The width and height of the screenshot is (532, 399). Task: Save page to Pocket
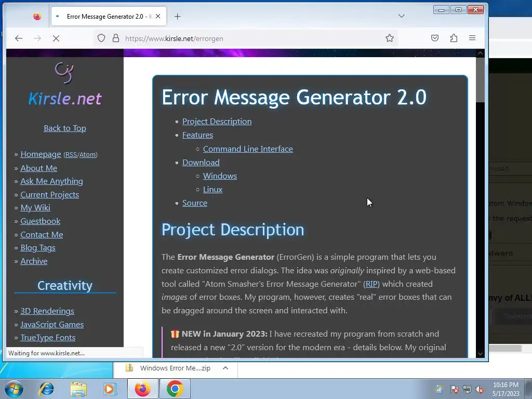435,38
